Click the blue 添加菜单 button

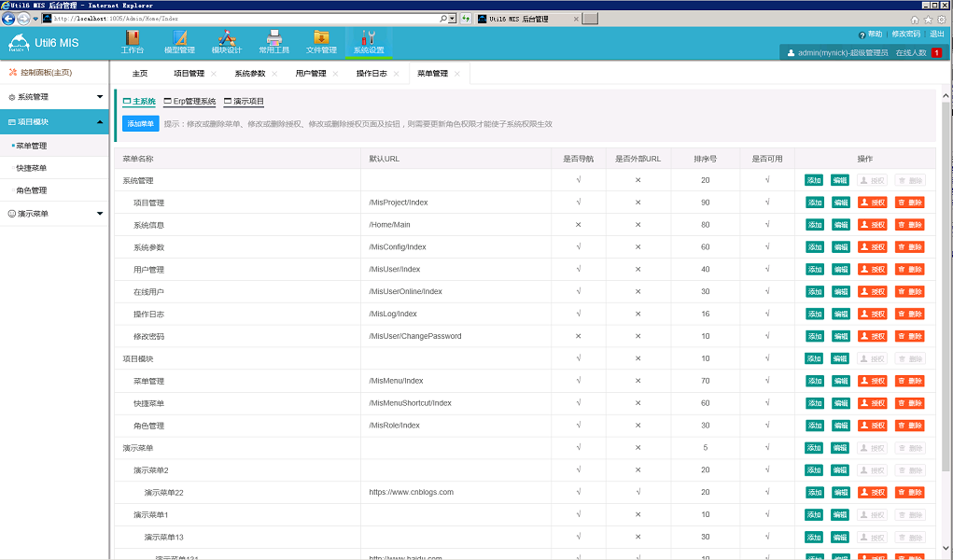(x=140, y=123)
